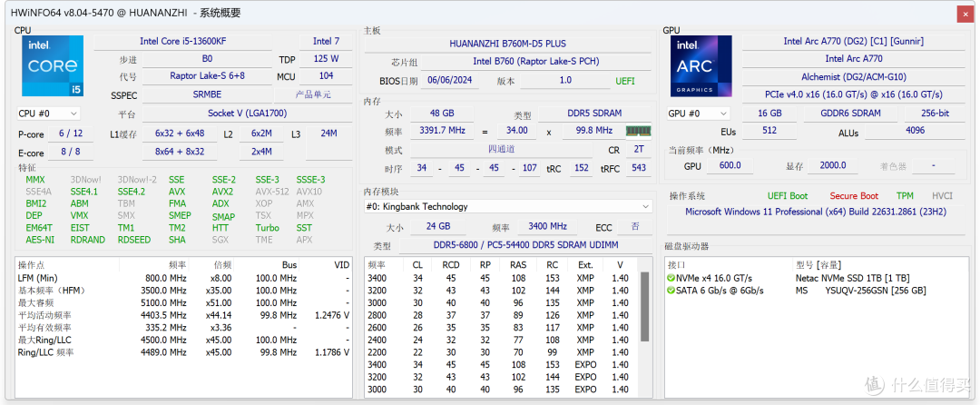Image resolution: width=980 pixels, height=405 pixels.
Task: Click the CR 2T value
Action: click(639, 150)
